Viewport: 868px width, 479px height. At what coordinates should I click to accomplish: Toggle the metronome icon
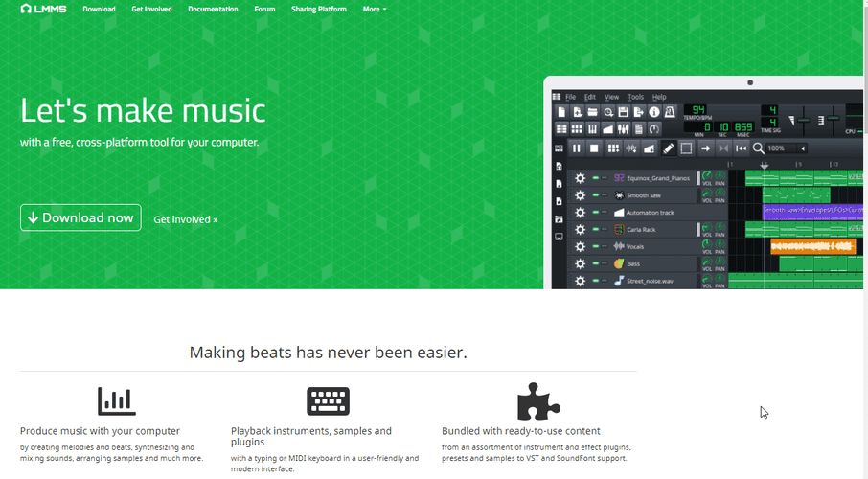point(670,112)
